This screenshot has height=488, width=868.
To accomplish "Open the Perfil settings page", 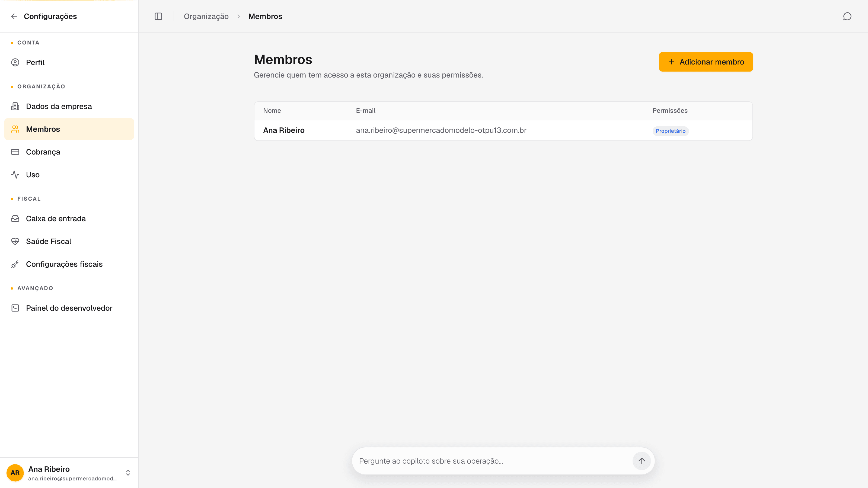I will point(69,62).
